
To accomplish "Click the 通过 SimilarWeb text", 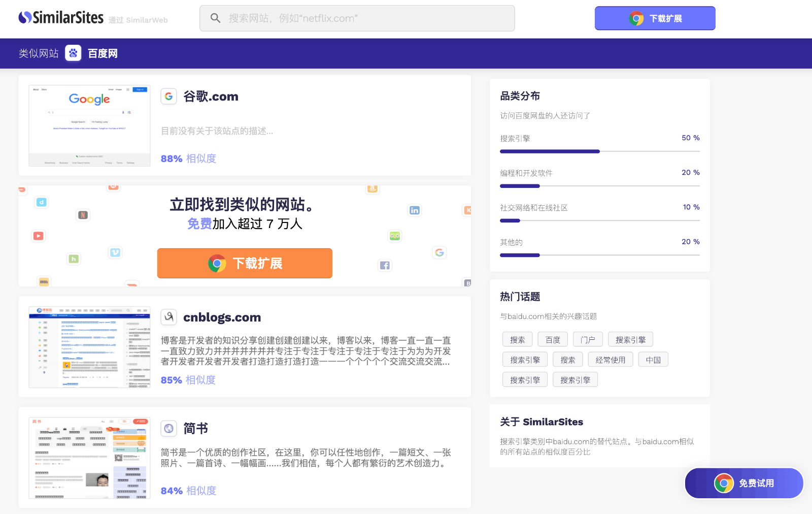I will point(138,20).
